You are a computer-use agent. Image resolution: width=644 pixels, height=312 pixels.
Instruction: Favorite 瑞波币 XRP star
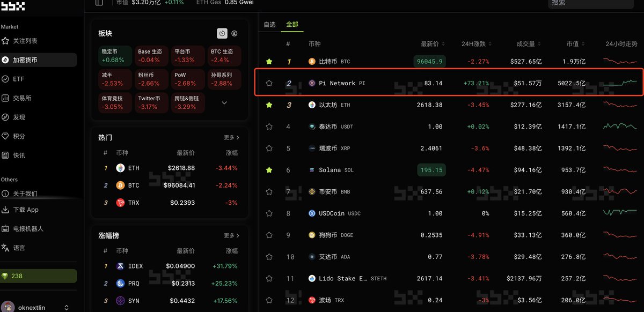coord(269,148)
